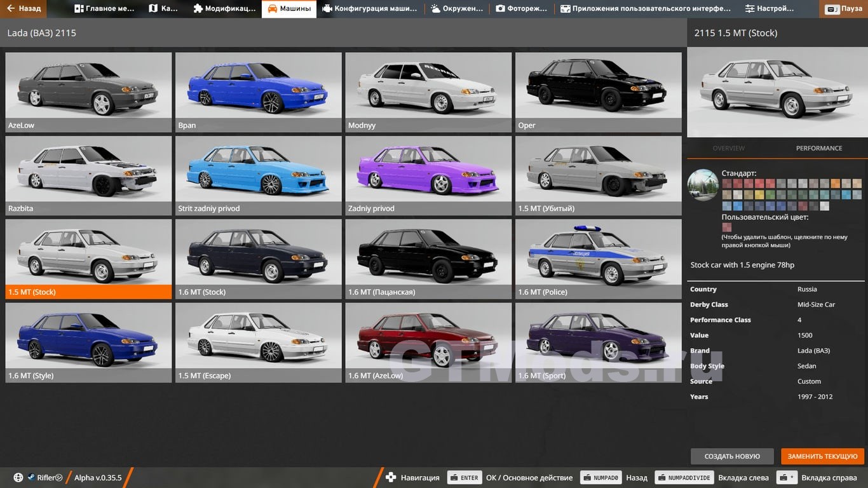Click the Заменить текущую button

pyautogui.click(x=822, y=456)
